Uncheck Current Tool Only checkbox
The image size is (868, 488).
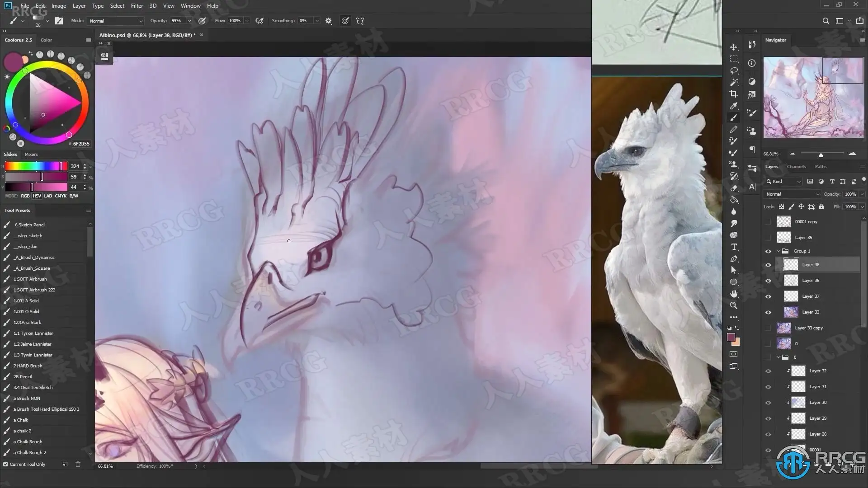[x=5, y=464]
